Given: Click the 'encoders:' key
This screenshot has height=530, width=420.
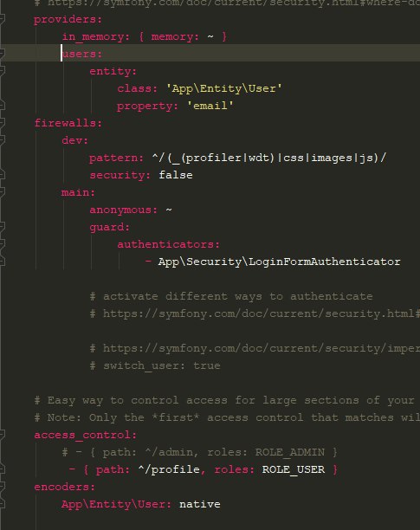Looking at the screenshot, I should point(65,487).
